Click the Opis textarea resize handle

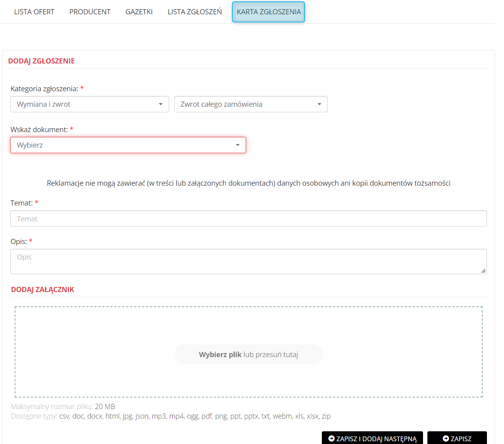pyautogui.click(x=483, y=271)
